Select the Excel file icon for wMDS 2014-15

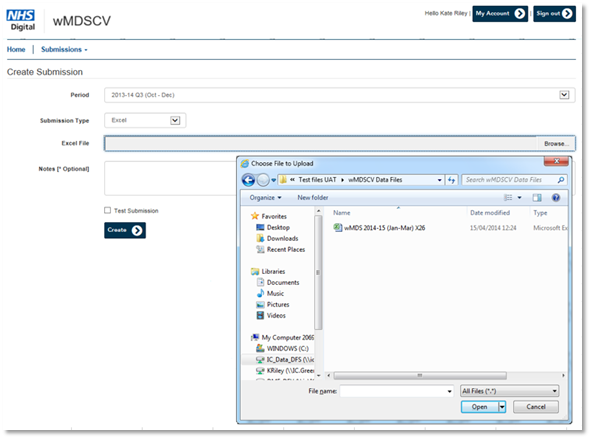(x=337, y=228)
